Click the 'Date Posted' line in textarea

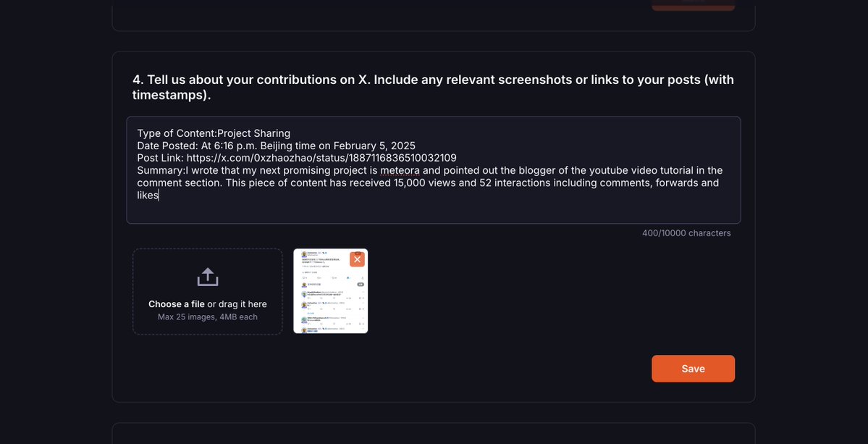[277, 146]
